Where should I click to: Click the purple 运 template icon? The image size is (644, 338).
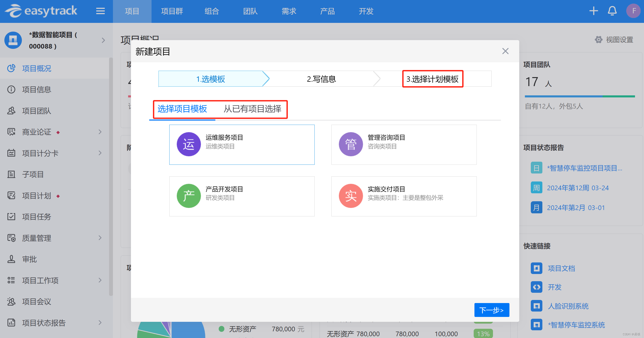click(189, 144)
